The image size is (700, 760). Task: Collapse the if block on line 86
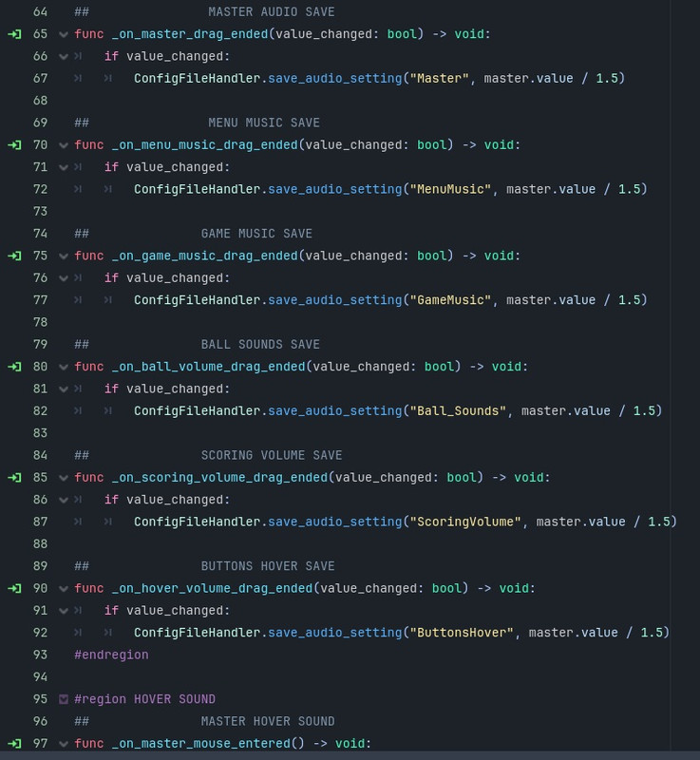click(64, 501)
